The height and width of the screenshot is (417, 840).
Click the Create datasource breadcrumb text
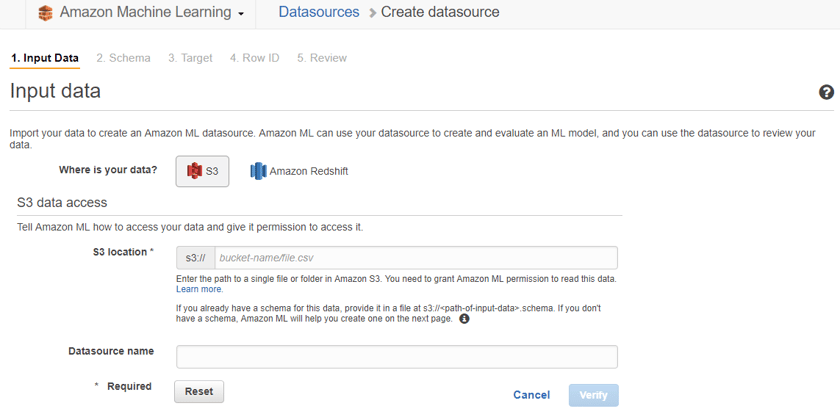(440, 12)
